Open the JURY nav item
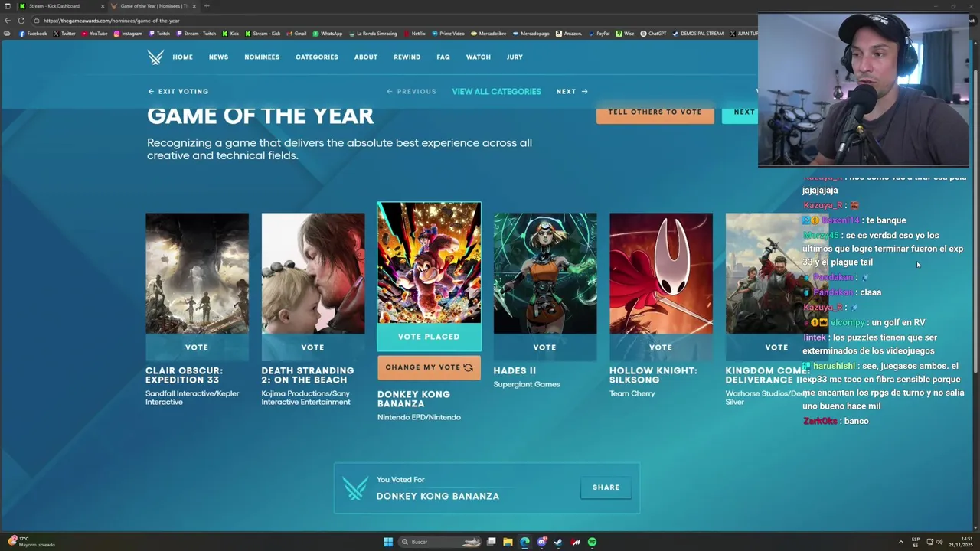This screenshot has height=551, width=980. pyautogui.click(x=514, y=57)
